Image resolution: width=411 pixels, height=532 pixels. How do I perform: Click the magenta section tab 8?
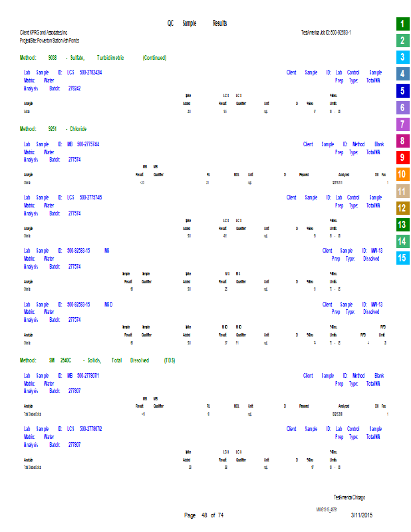(x=402, y=141)
